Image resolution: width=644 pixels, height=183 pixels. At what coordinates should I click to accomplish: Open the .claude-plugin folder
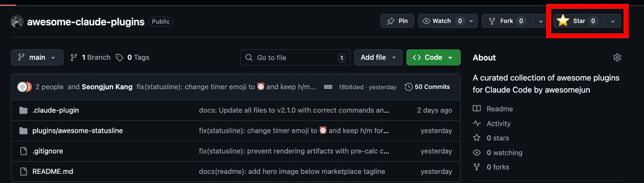click(x=56, y=110)
